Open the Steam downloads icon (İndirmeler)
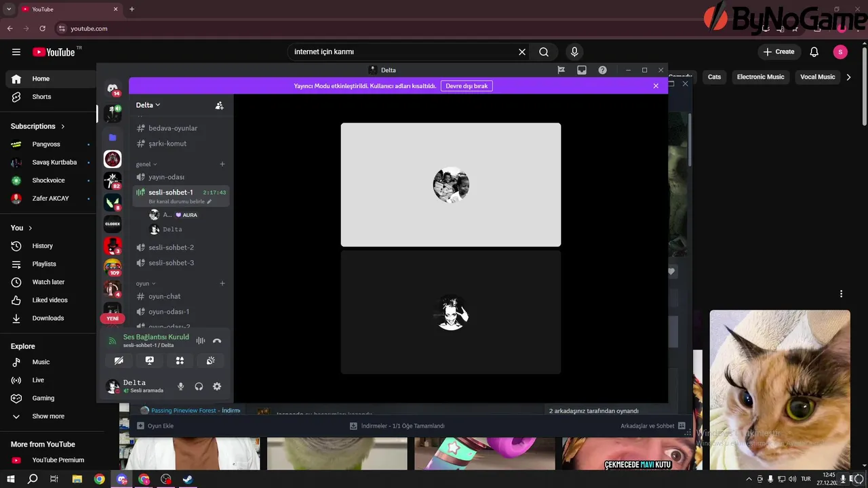The width and height of the screenshot is (868, 488). click(x=353, y=426)
